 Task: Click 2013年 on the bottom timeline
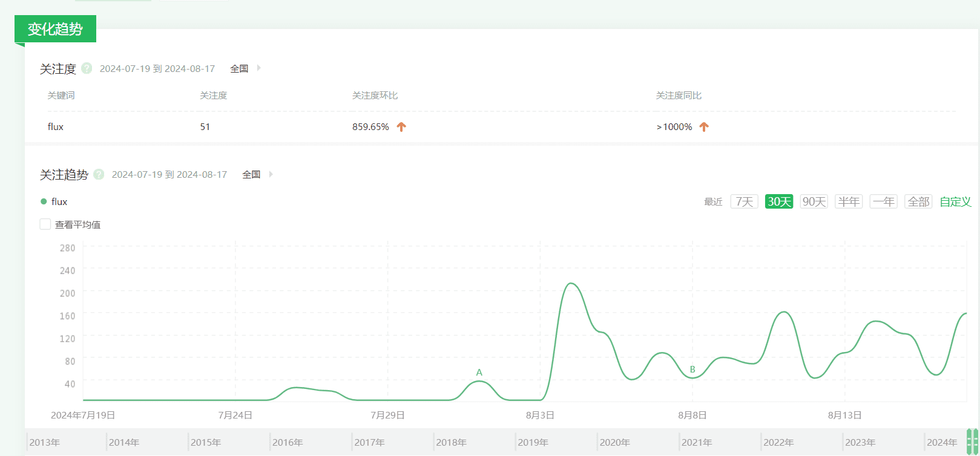[44, 443]
